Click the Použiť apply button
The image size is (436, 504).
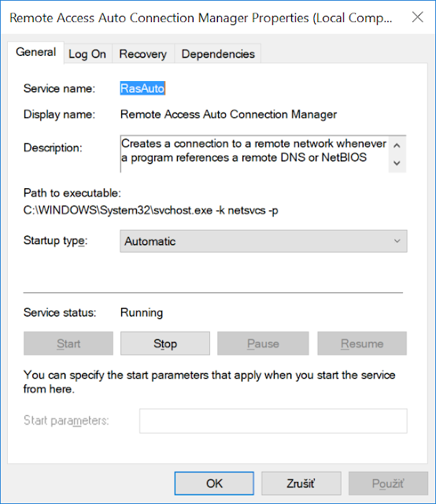point(388,484)
